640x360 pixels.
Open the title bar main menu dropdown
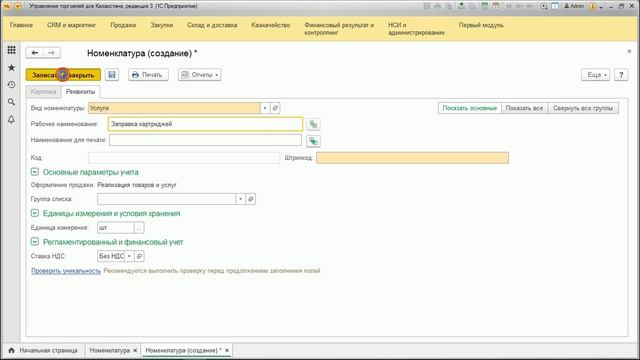[x=18, y=6]
